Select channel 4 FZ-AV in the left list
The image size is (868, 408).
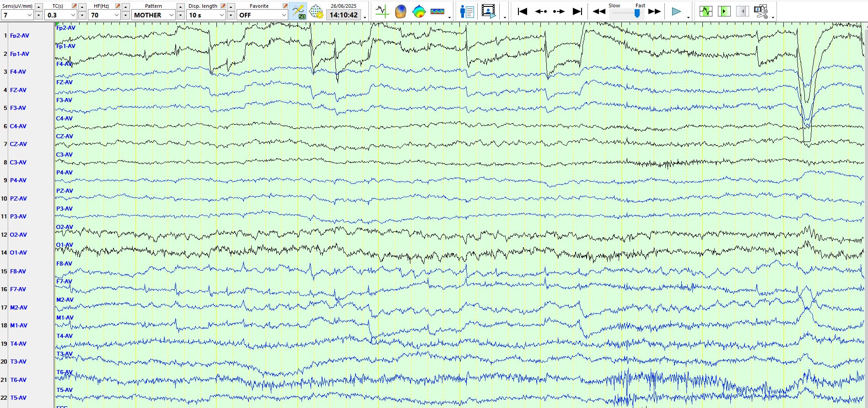point(18,90)
